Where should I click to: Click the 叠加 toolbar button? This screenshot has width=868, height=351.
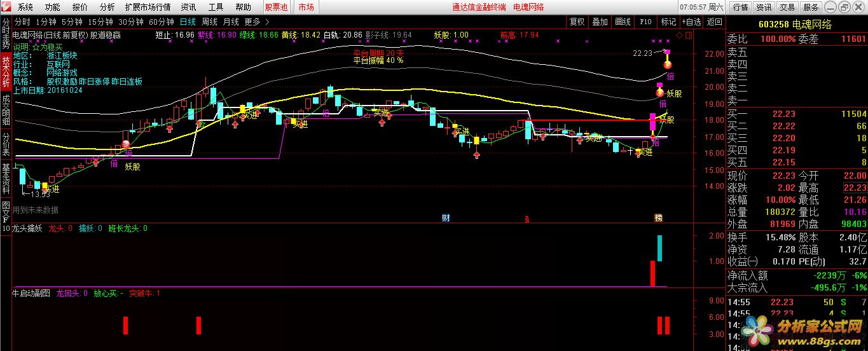coord(600,22)
